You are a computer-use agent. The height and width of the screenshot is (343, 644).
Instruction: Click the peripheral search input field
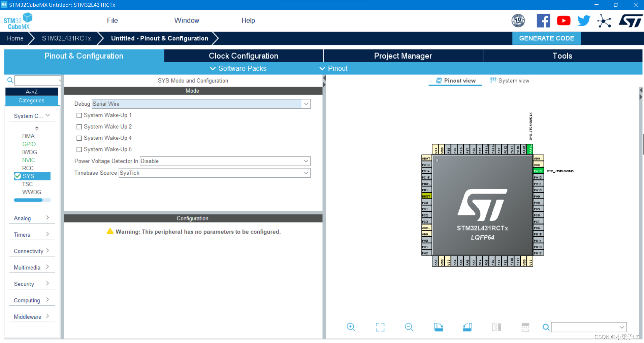point(37,80)
